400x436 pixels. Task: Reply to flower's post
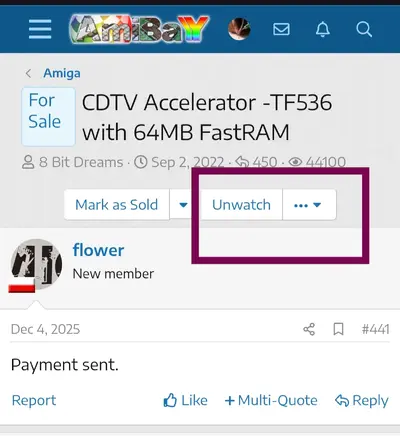coord(362,400)
